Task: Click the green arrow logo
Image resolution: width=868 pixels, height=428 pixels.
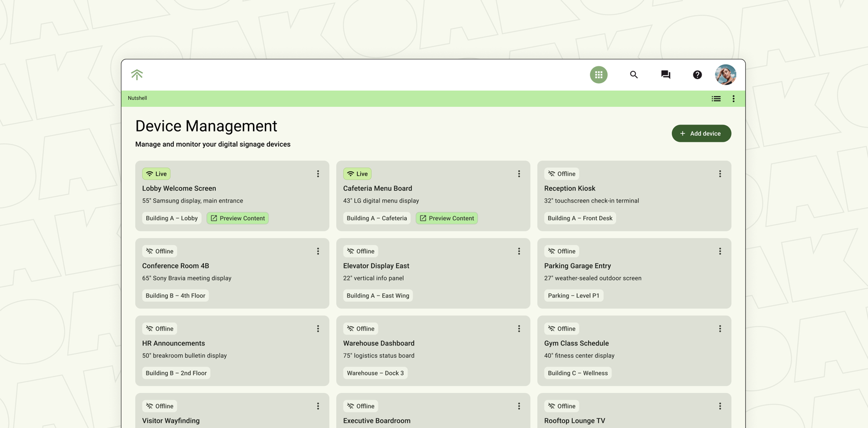Action: click(137, 75)
